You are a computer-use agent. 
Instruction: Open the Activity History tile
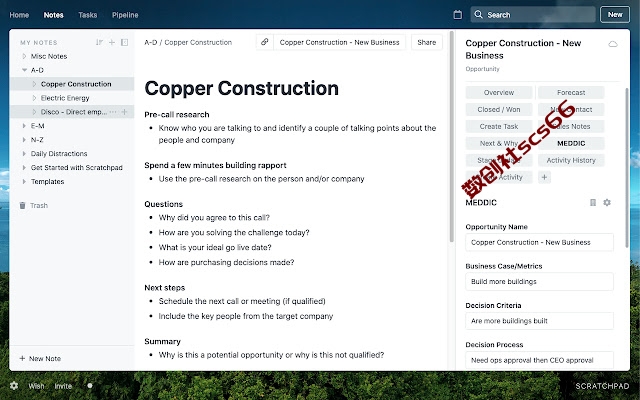click(x=571, y=160)
